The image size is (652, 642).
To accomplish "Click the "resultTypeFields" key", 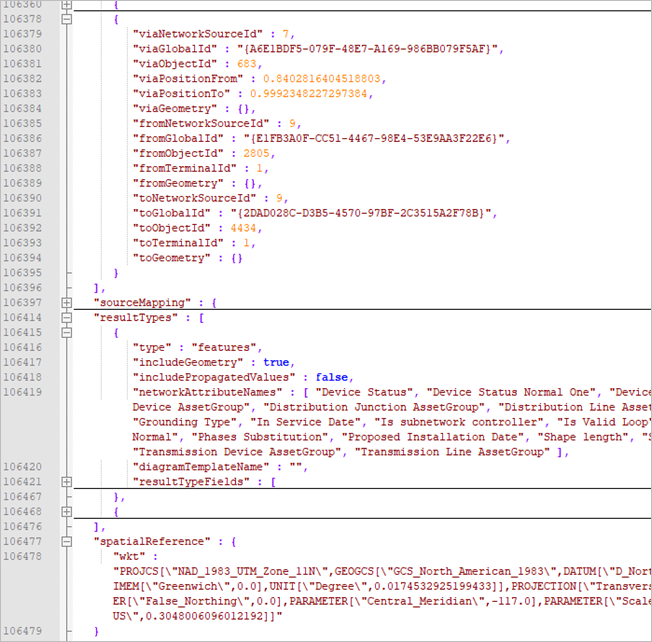I will click(191, 482).
